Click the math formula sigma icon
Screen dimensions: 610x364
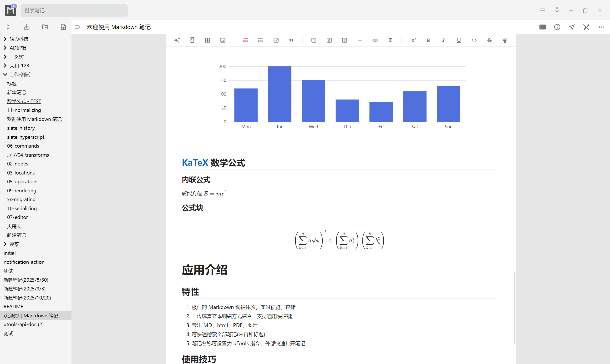tap(390, 40)
